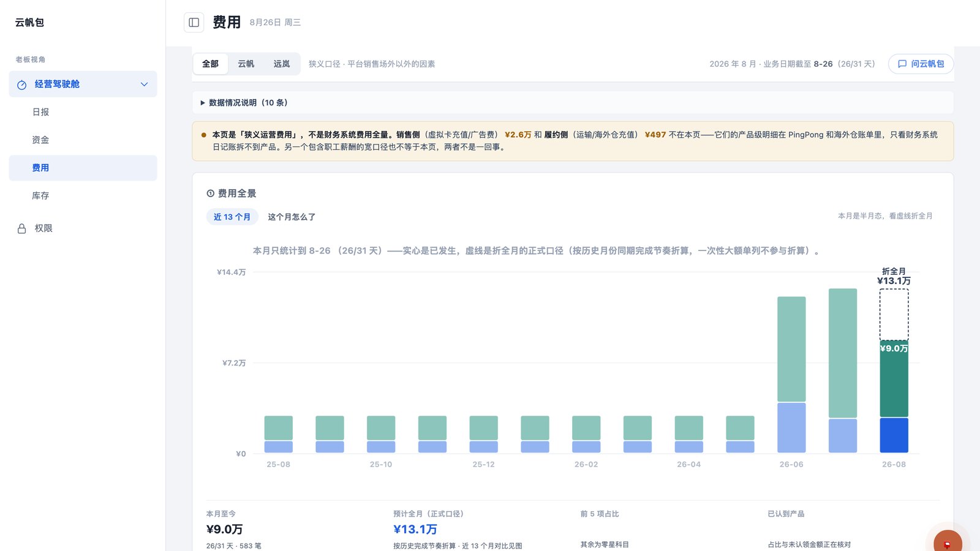Switch to the 云帆 tab
The width and height of the screenshot is (980, 551).
tap(246, 64)
